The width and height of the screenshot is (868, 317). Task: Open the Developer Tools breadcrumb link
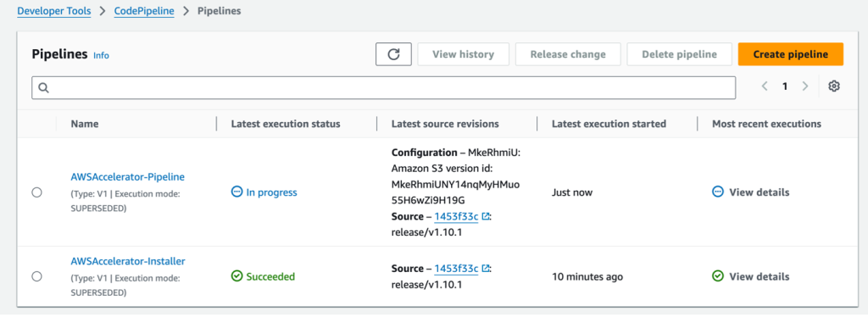pos(53,11)
